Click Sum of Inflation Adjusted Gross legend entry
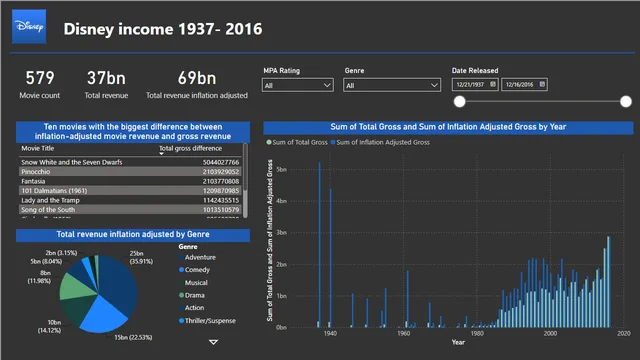Viewport: 640px width, 360px height. coord(380,142)
